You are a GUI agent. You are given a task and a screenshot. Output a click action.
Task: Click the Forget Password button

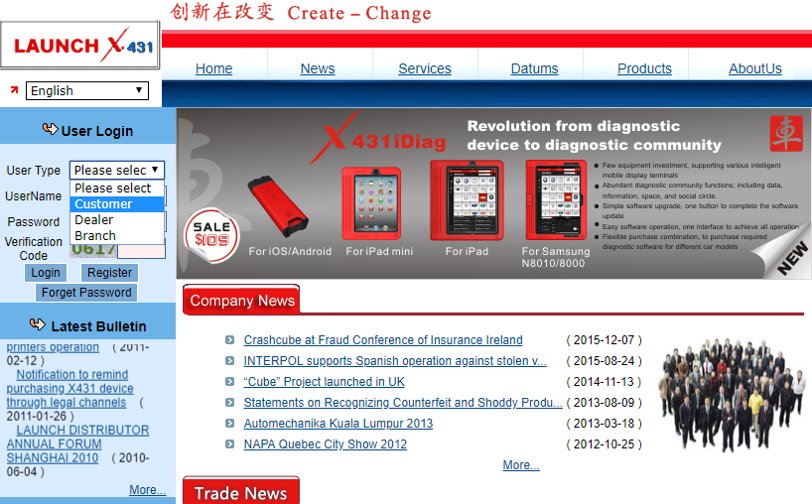(x=86, y=293)
